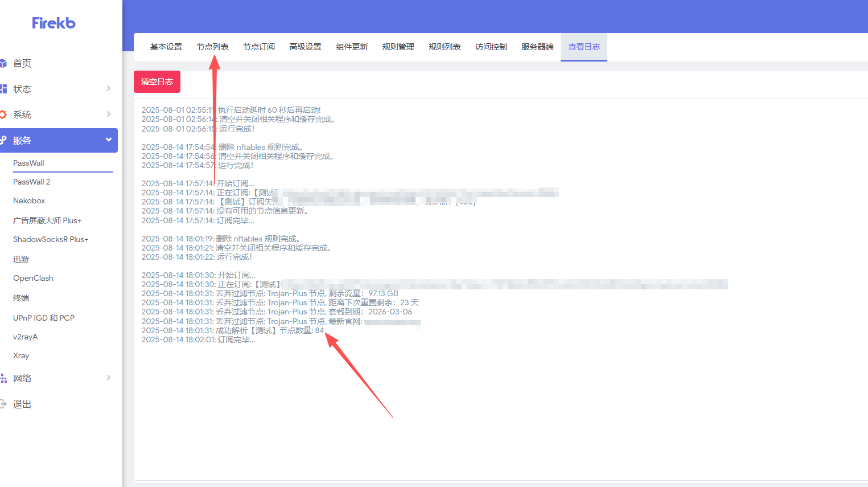This screenshot has width=868, height=487.
Task: Collapse the 服务 menu chevron
Action: click(x=109, y=140)
